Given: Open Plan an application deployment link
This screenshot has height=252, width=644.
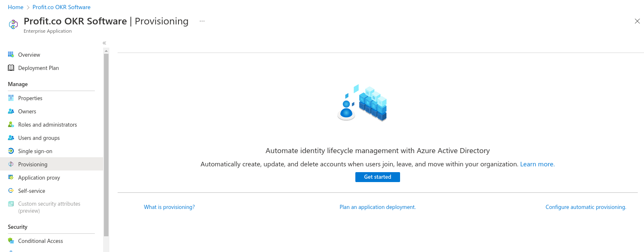Looking at the screenshot, I should [x=377, y=207].
